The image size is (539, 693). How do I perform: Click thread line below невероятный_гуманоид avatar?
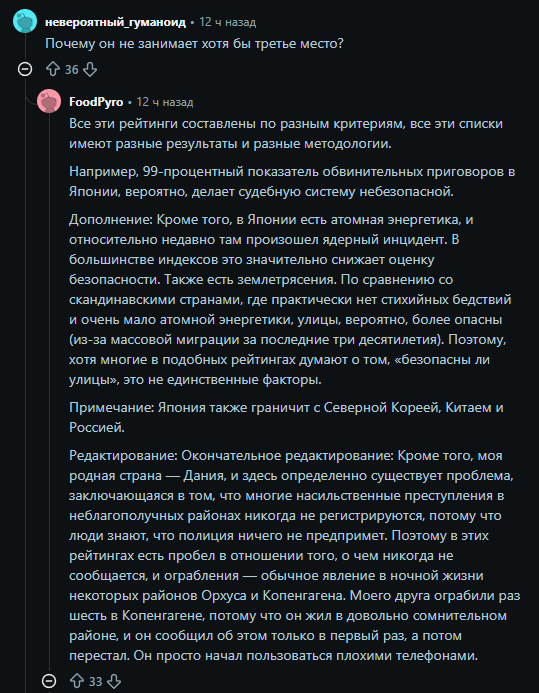pyautogui.click(x=25, y=48)
